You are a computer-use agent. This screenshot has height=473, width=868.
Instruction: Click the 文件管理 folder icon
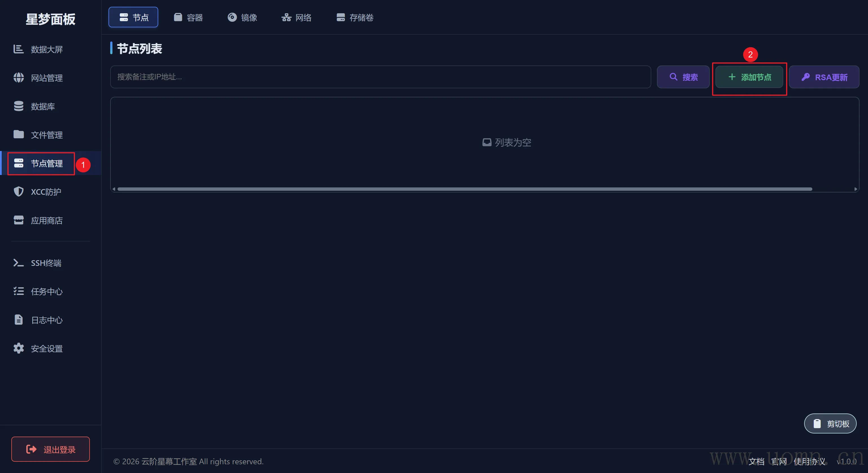18,135
